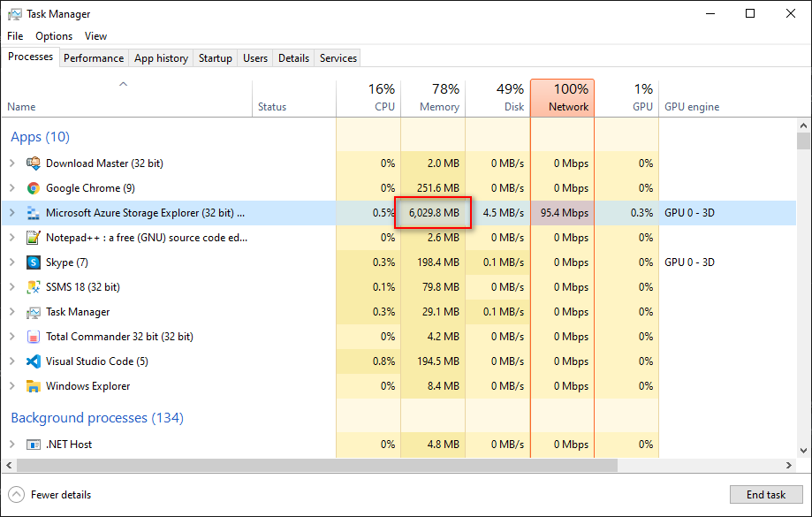The height and width of the screenshot is (517, 812).
Task: Expand Microsoft Azure Storage Explorer group
Action: coord(12,213)
